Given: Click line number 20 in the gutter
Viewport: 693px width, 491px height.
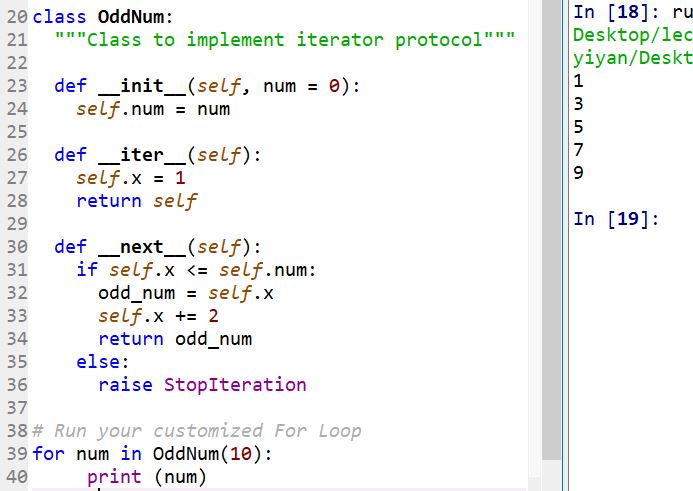Looking at the screenshot, I should [x=15, y=18].
